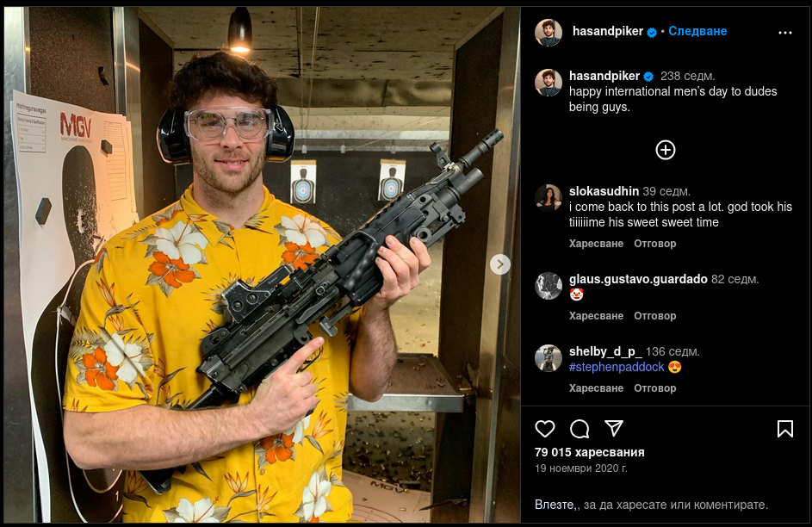Like the post with heart icon
The height and width of the screenshot is (527, 812).
coord(545,429)
